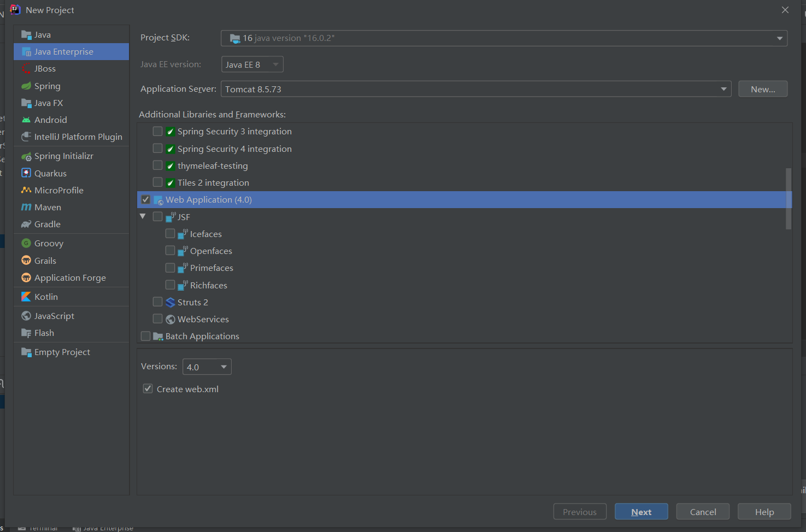Open the Versions 4.0 dropdown
The height and width of the screenshot is (532, 806).
coord(207,367)
